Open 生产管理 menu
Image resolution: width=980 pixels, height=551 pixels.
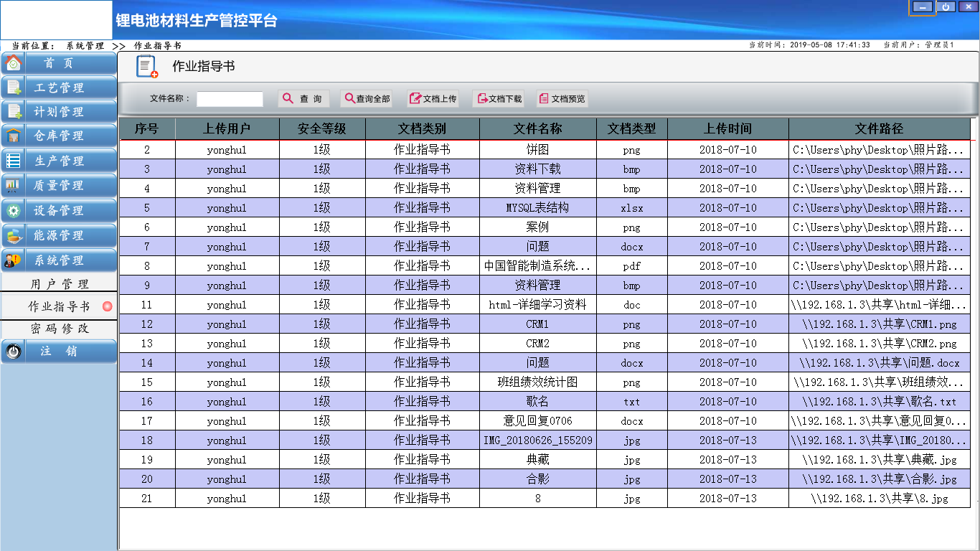[x=59, y=161]
